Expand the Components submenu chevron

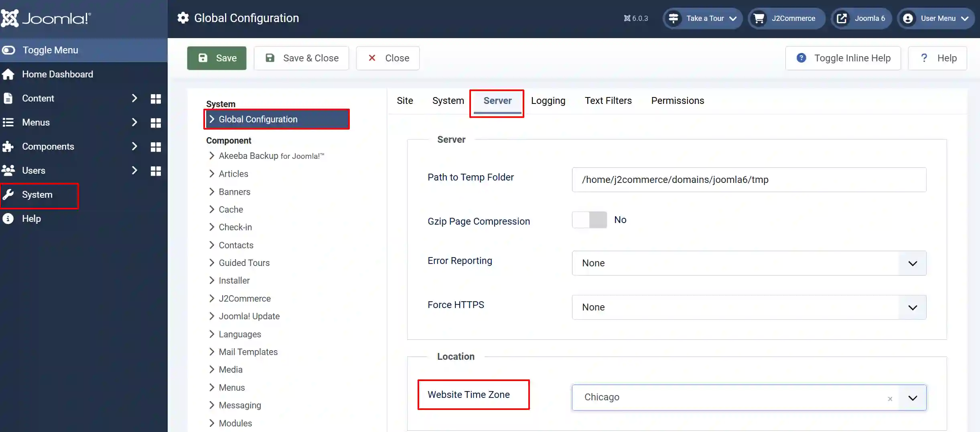pos(134,146)
